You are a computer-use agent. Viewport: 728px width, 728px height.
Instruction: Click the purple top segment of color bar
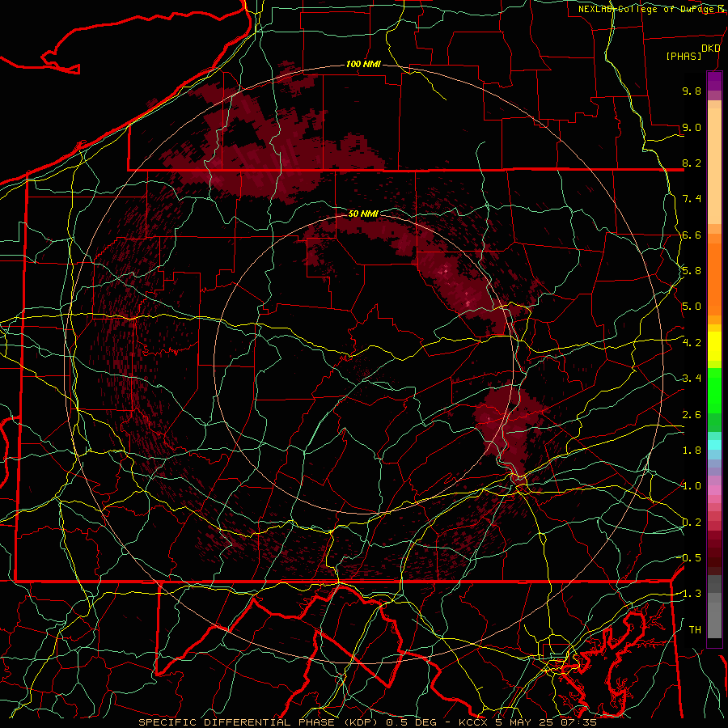pos(714,81)
